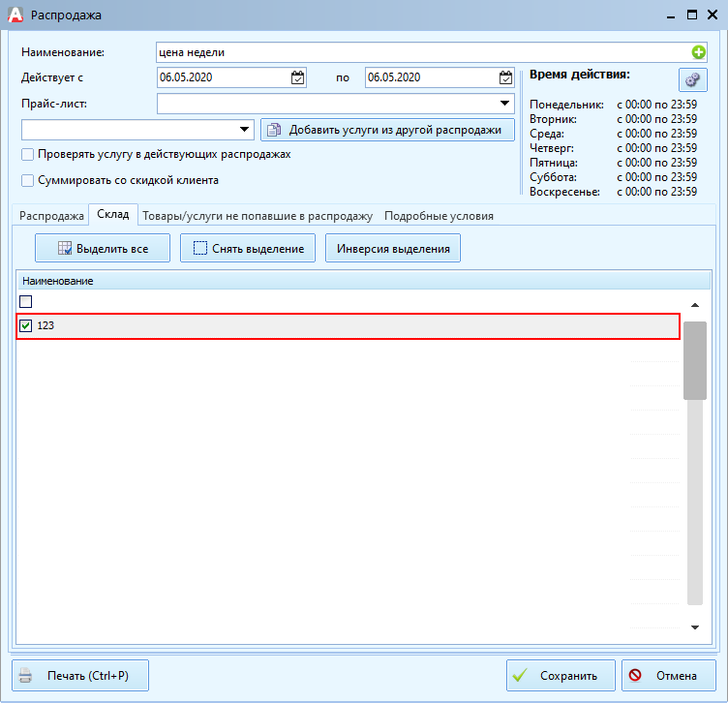Close the Распродажа window
The image size is (728, 703).
713,15
